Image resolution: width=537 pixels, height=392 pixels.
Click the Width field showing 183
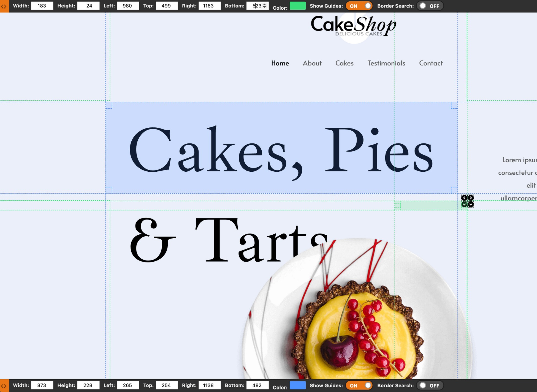(42, 6)
